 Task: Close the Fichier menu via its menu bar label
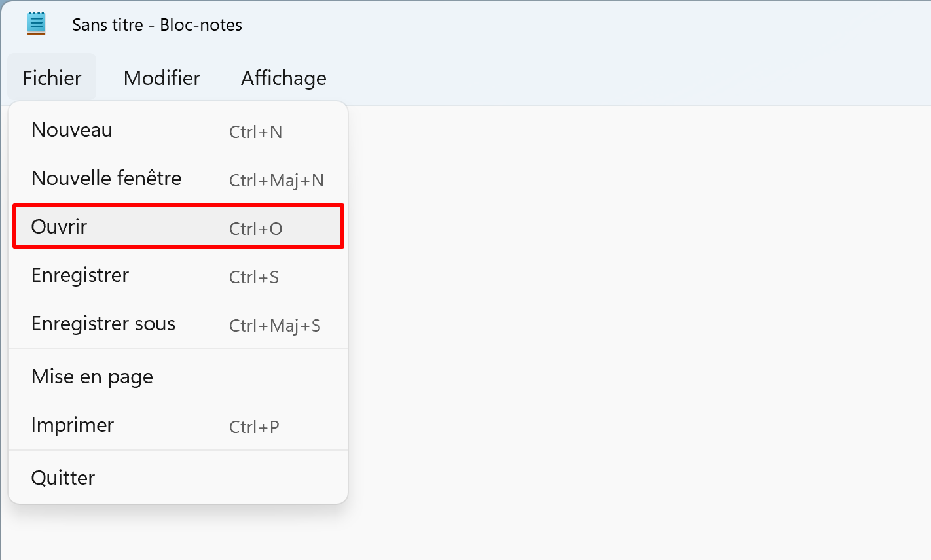pyautogui.click(x=52, y=78)
